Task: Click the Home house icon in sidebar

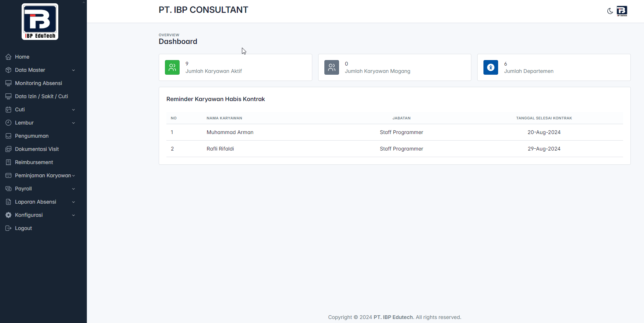Action: [x=8, y=57]
